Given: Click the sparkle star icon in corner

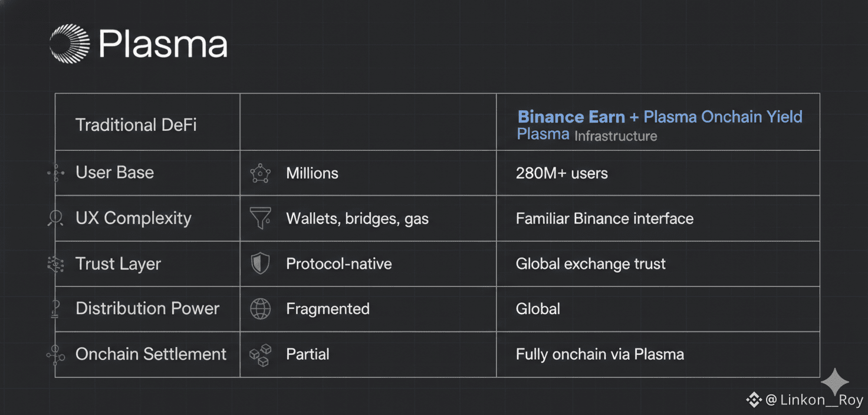Looking at the screenshot, I should [x=834, y=383].
